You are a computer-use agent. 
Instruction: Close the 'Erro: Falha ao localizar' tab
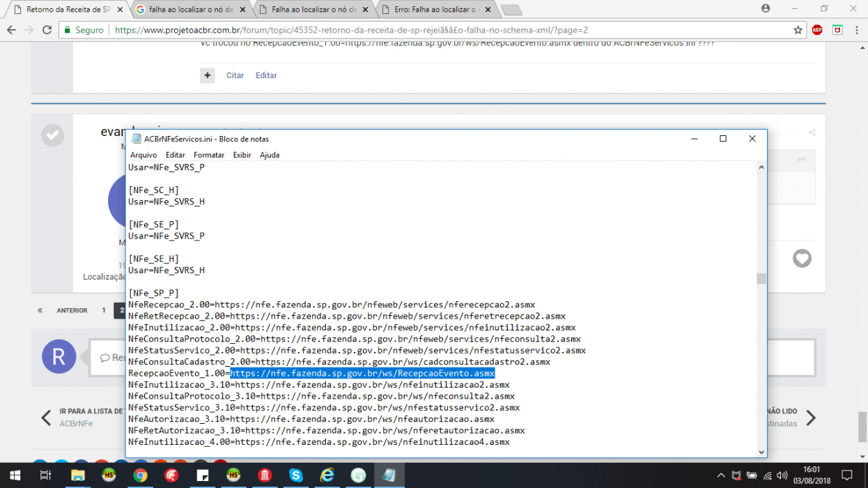coord(487,10)
